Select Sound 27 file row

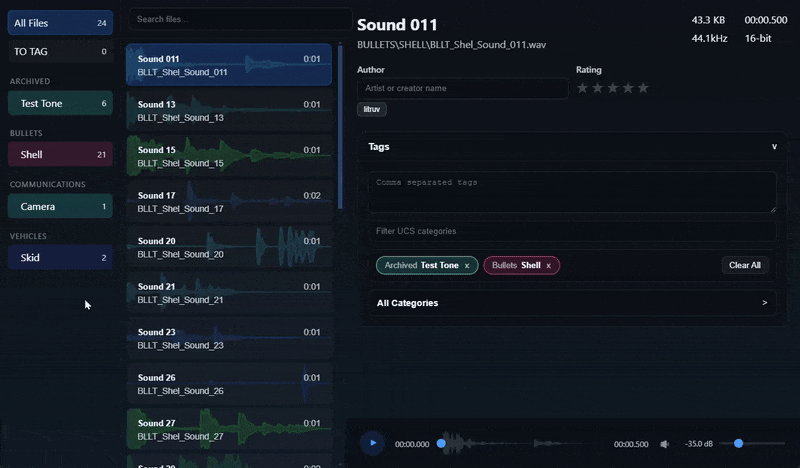click(x=229, y=429)
